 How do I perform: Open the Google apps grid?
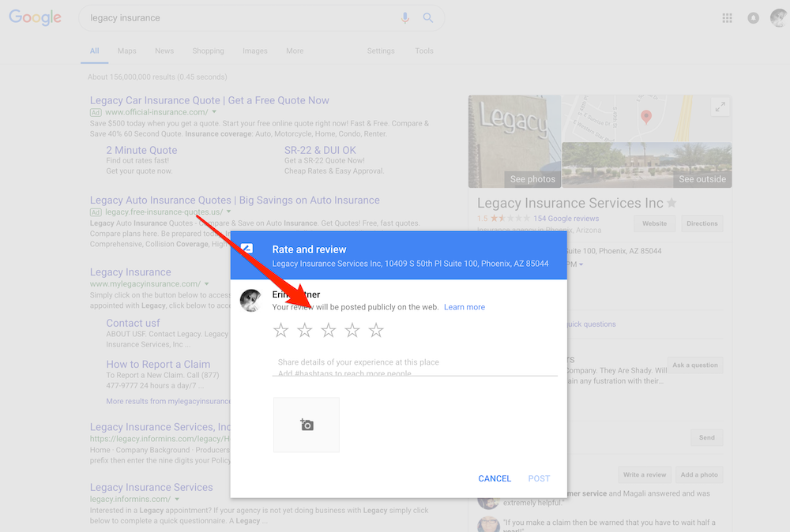pos(727,18)
